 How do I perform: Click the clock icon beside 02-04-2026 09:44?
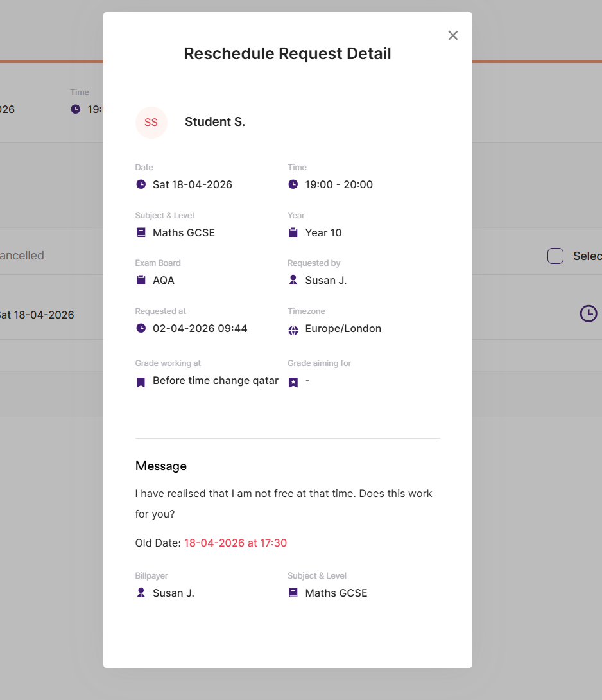(x=141, y=328)
